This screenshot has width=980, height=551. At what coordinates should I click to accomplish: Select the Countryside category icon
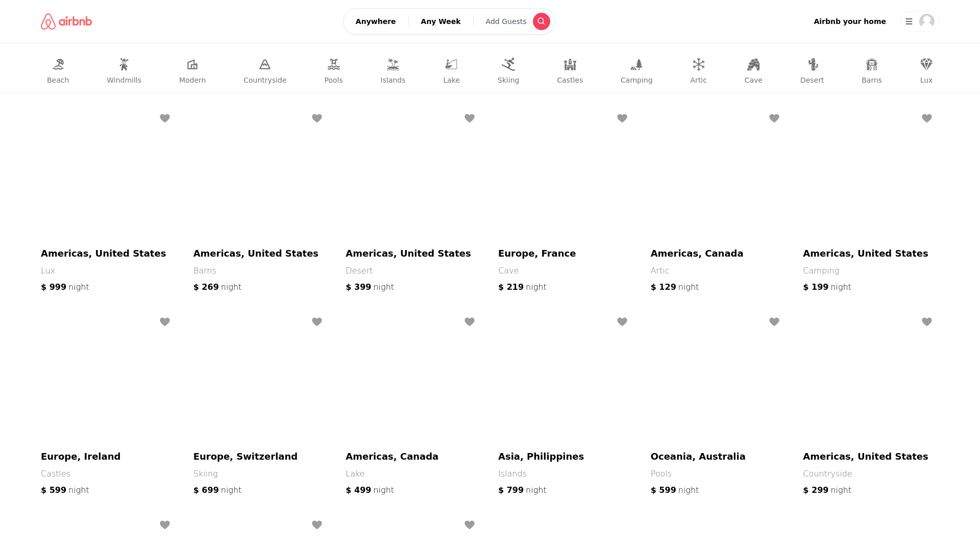point(265,64)
